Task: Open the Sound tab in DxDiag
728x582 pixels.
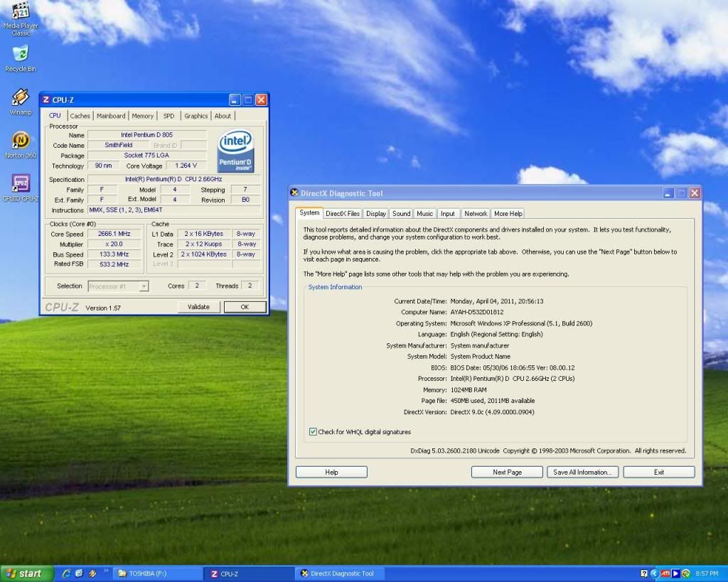Action: pyautogui.click(x=402, y=213)
